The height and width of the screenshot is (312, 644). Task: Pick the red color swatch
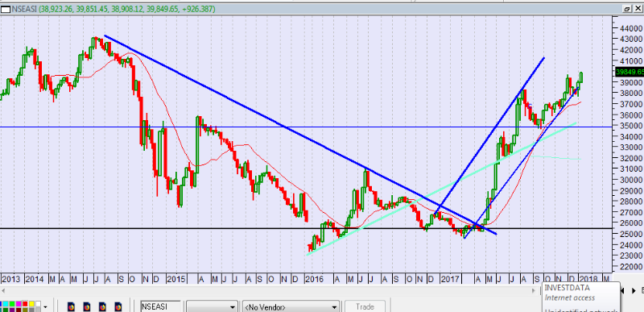point(25,304)
